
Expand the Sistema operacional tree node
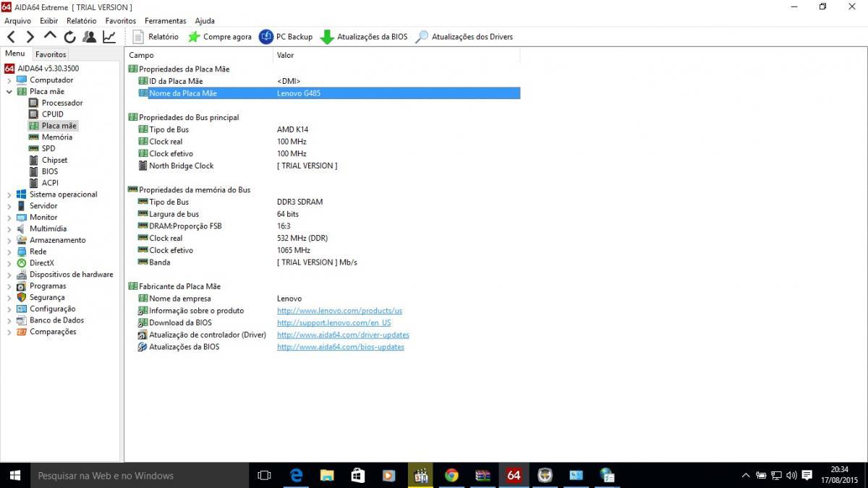tap(9, 194)
